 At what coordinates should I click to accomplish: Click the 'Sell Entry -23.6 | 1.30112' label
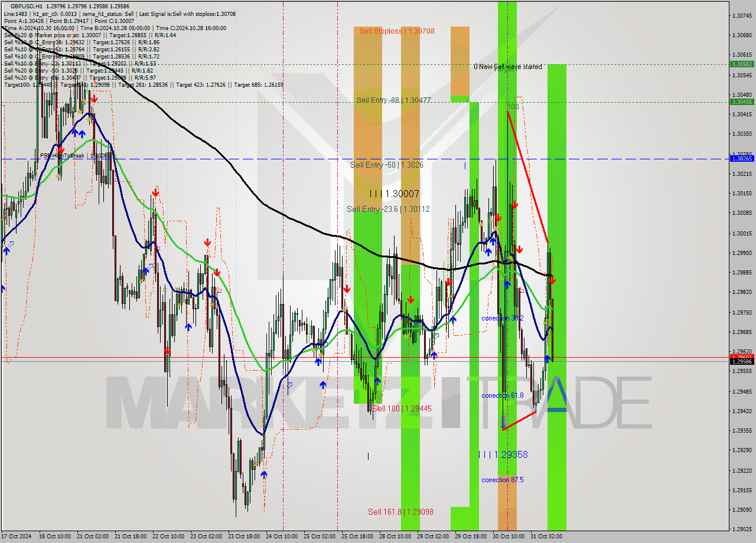click(x=388, y=209)
